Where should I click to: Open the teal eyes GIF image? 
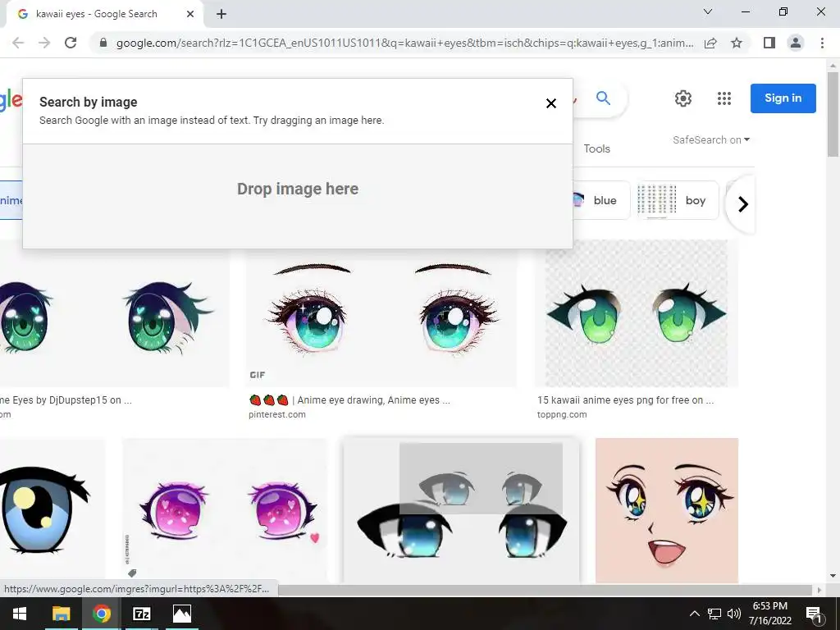[x=381, y=318]
